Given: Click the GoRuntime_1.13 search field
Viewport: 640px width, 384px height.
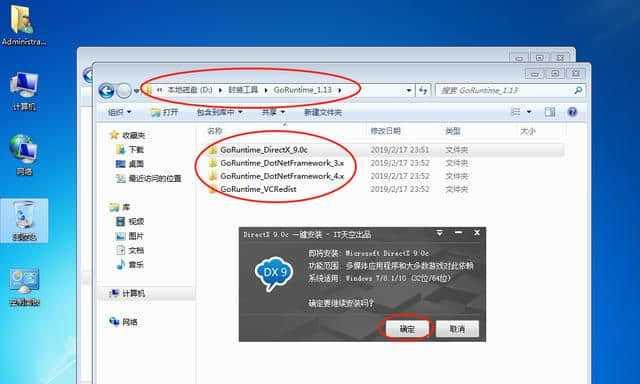Looking at the screenshot, I should [x=510, y=90].
